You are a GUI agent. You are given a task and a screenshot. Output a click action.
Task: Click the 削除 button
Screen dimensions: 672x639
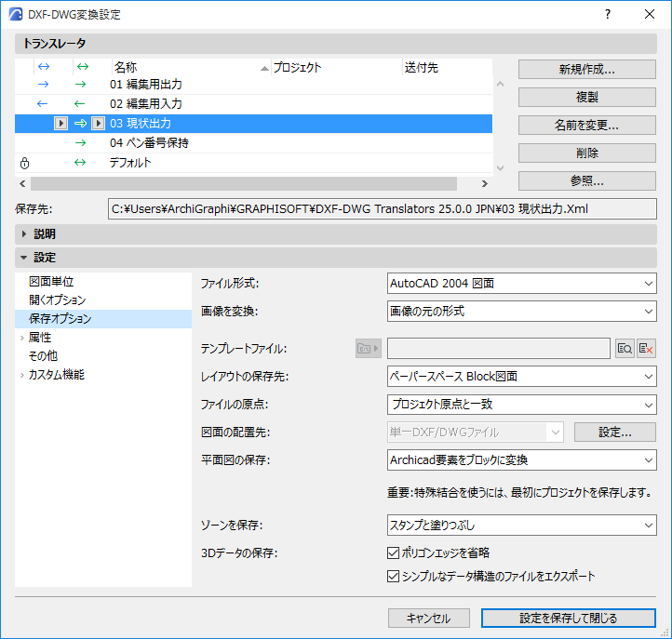pyautogui.click(x=586, y=153)
